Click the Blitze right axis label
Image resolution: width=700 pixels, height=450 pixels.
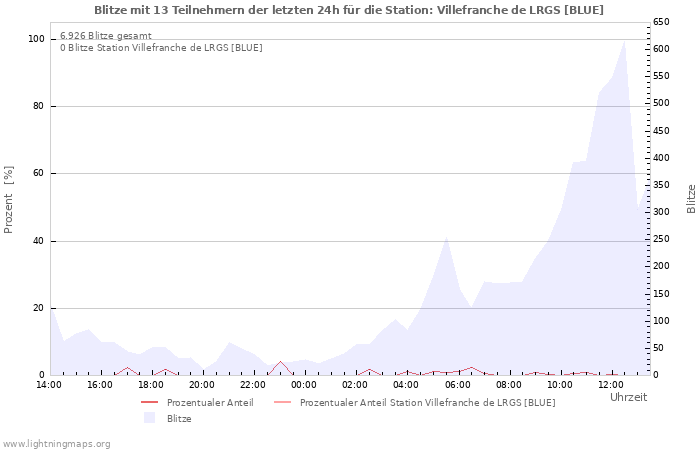coord(691,198)
